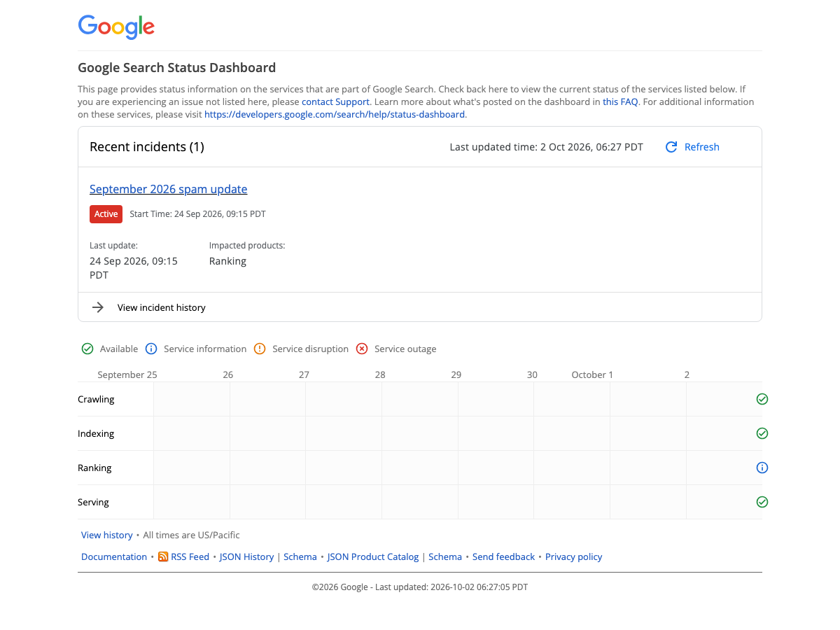
Task: Click the Service outage legend label
Action: (x=405, y=349)
